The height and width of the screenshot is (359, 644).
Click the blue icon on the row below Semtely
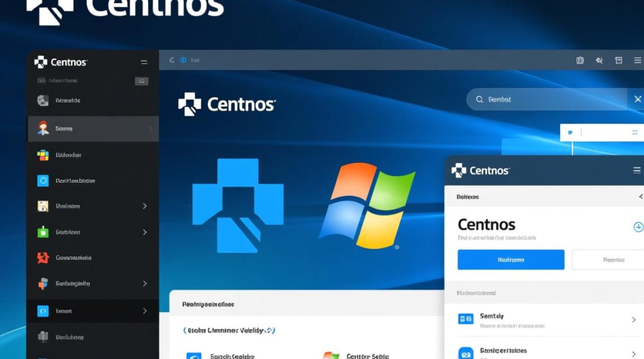(466, 353)
